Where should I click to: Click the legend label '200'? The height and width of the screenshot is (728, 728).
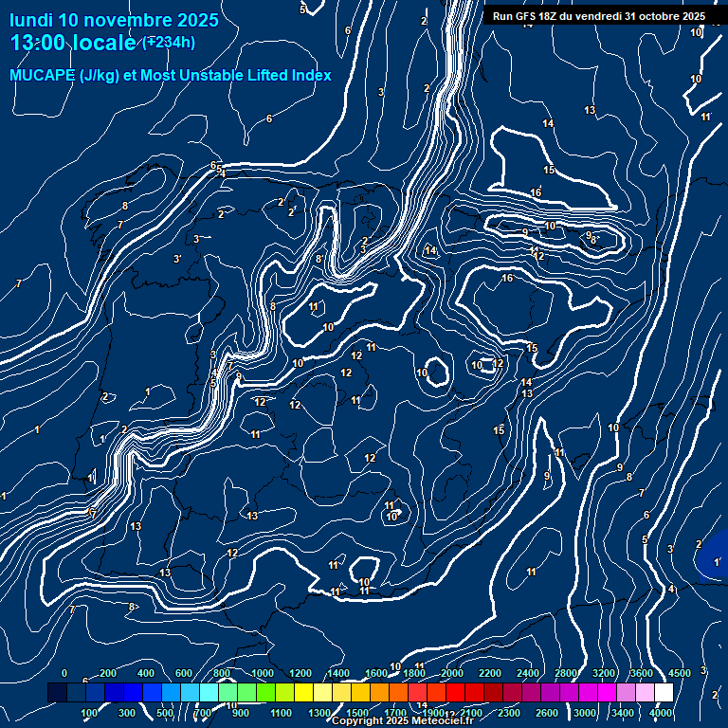pos(108,673)
